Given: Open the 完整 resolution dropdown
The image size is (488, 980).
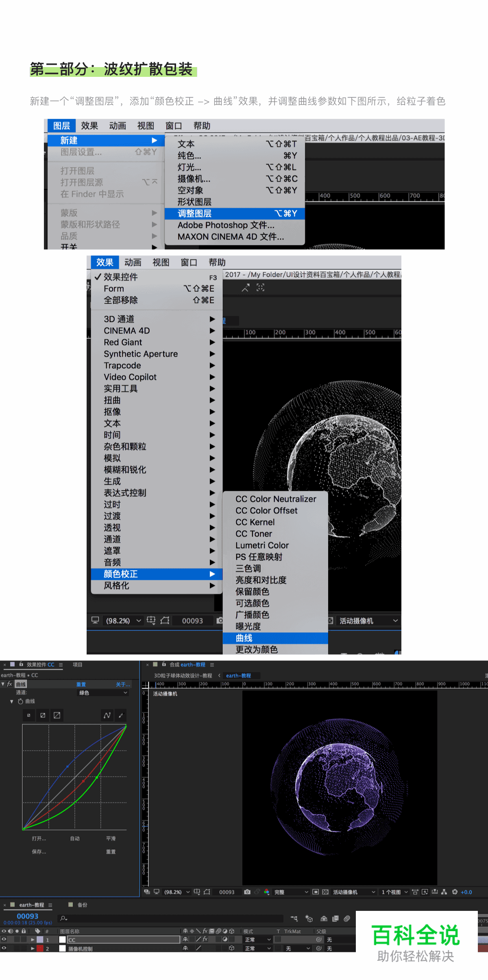Looking at the screenshot, I should coord(291,892).
